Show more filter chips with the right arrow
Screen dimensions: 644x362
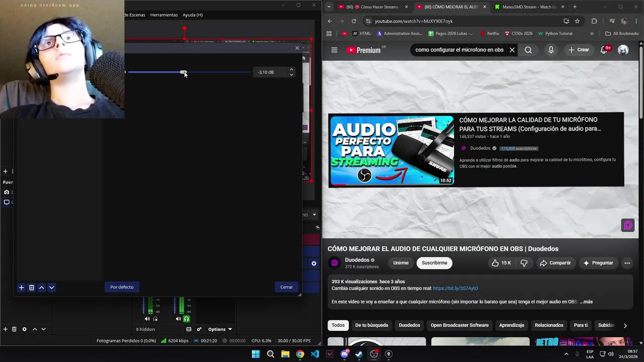click(625, 325)
